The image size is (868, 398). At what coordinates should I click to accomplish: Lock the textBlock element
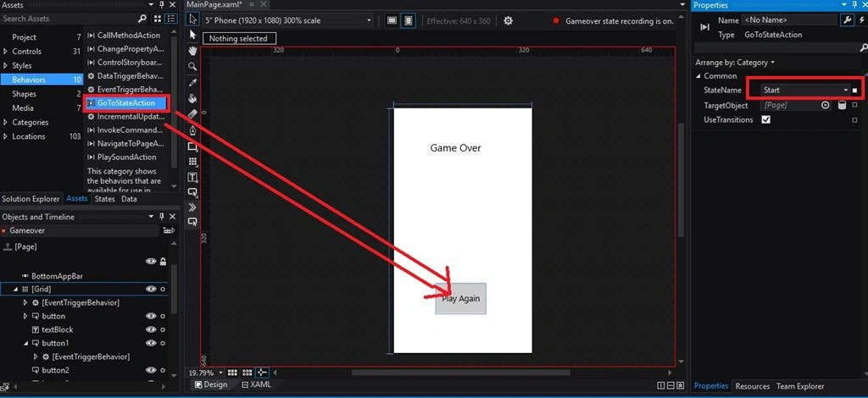pyautogui.click(x=163, y=329)
